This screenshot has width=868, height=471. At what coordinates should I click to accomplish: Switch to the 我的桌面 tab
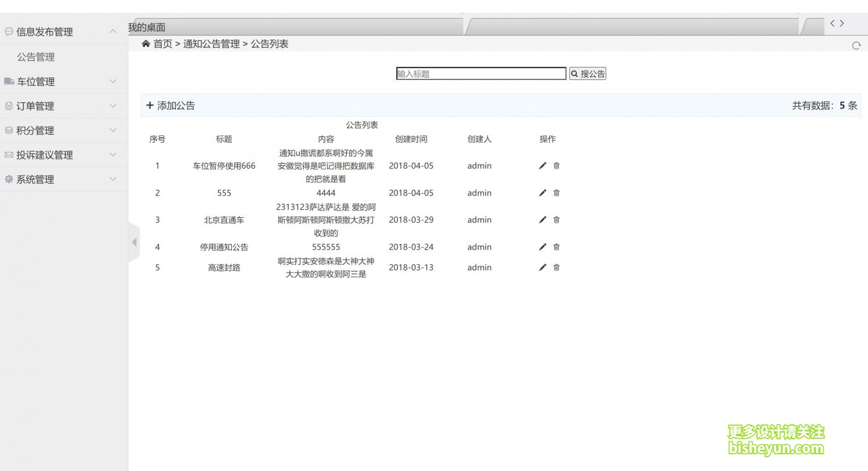point(147,27)
